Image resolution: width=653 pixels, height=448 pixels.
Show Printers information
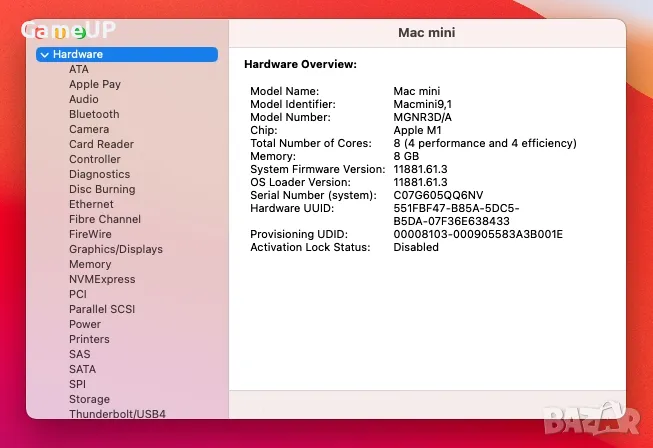[89, 339]
